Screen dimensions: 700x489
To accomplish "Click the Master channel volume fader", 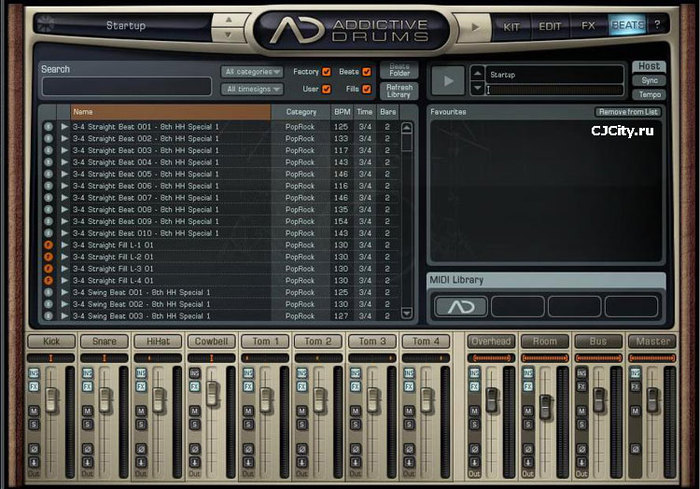I will coord(653,400).
